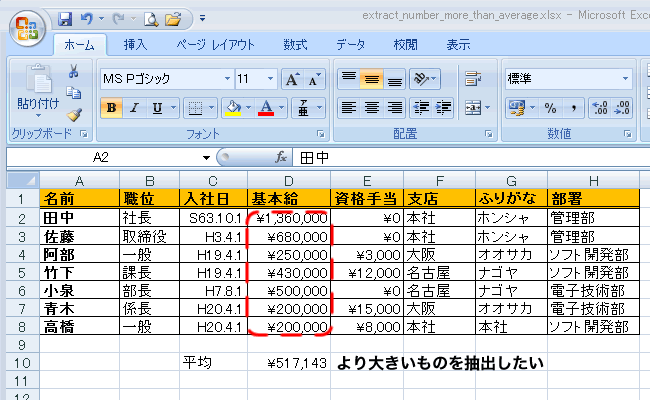The width and height of the screenshot is (650, 400).
Task: Toggle italic formatting
Action: tap(133, 108)
